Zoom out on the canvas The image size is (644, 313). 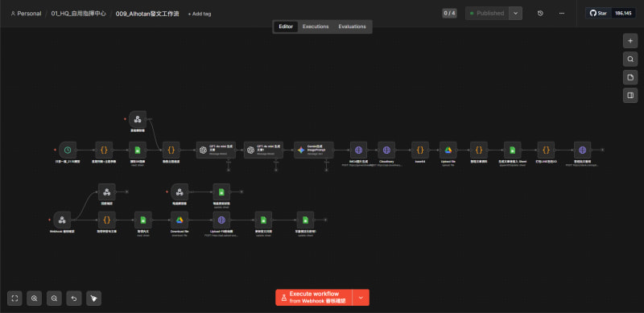coord(54,299)
